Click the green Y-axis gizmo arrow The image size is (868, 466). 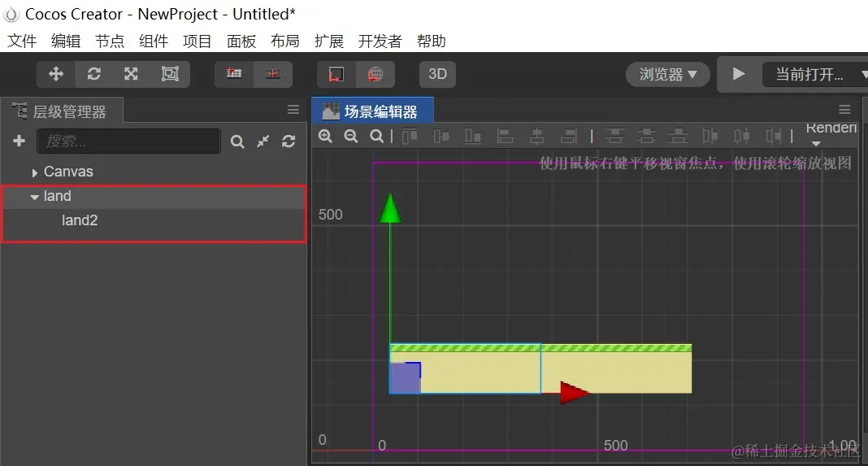coord(390,208)
